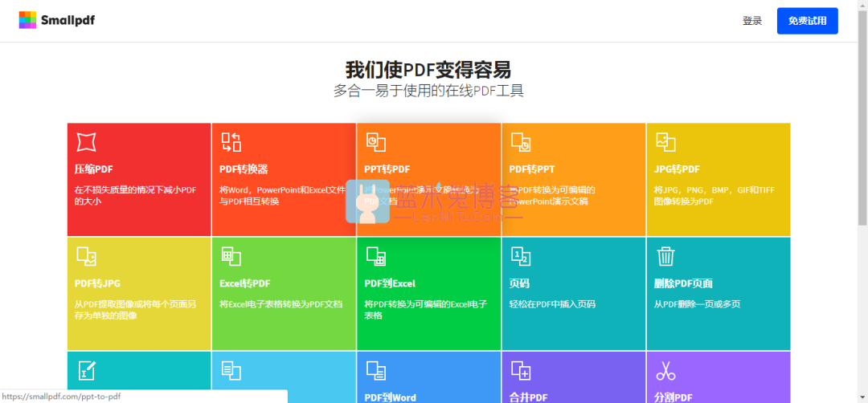The width and height of the screenshot is (868, 403).
Task: Click description 在不损失质量的情况下减小PDF的大小
Action: (x=135, y=196)
